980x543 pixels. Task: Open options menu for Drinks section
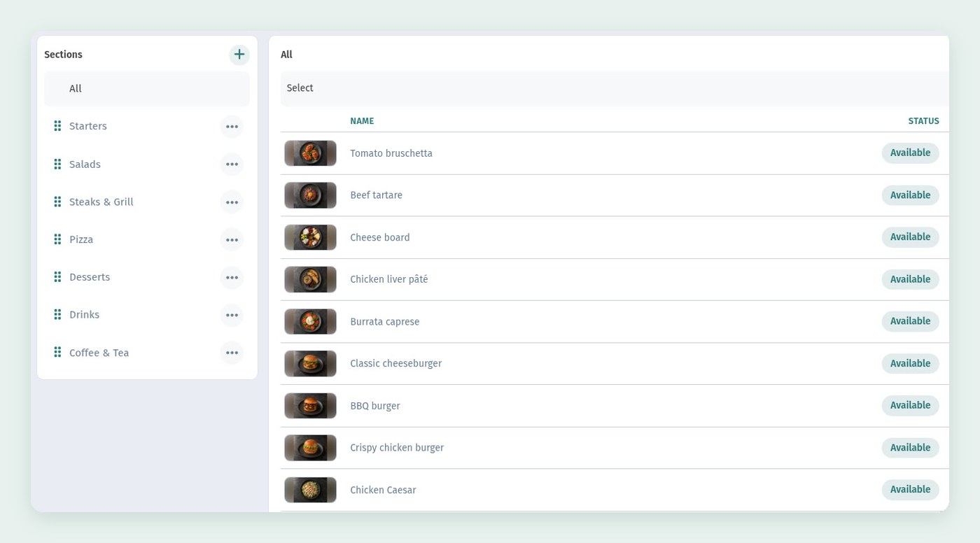click(x=232, y=316)
